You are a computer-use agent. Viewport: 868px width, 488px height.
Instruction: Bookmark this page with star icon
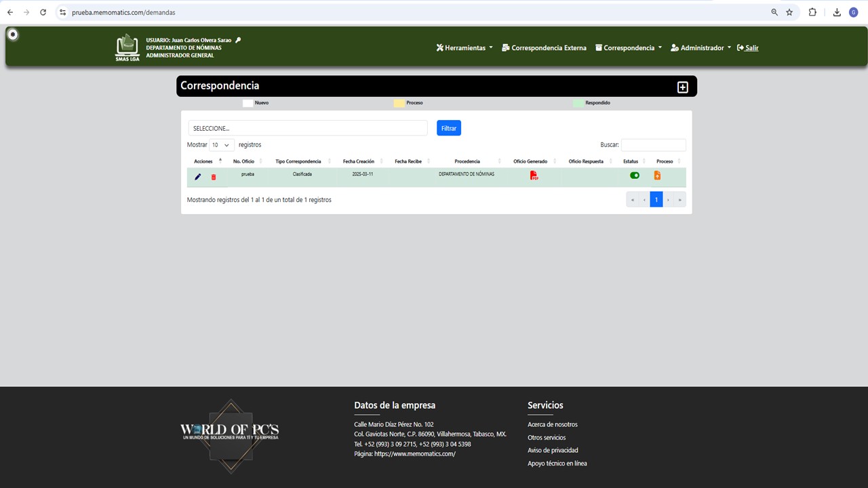pos(789,12)
